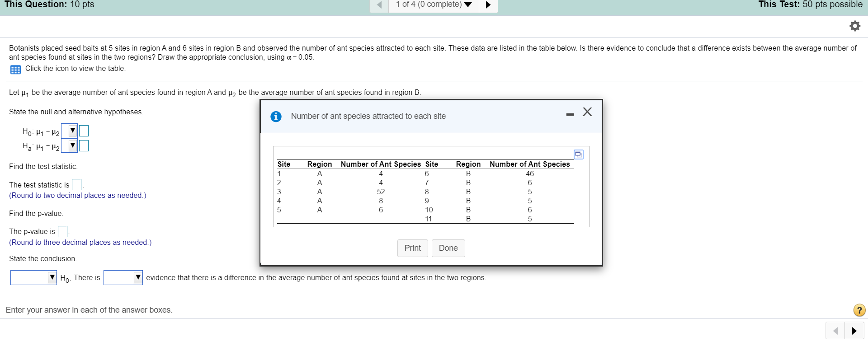Open the 'There is' evidence dropdown
This screenshot has width=868, height=342.
[x=123, y=277]
